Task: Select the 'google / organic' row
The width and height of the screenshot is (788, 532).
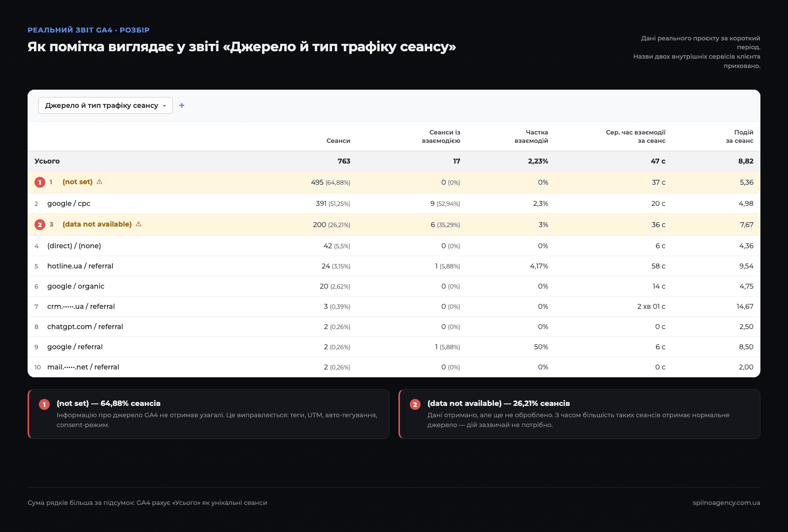Action: (x=394, y=286)
